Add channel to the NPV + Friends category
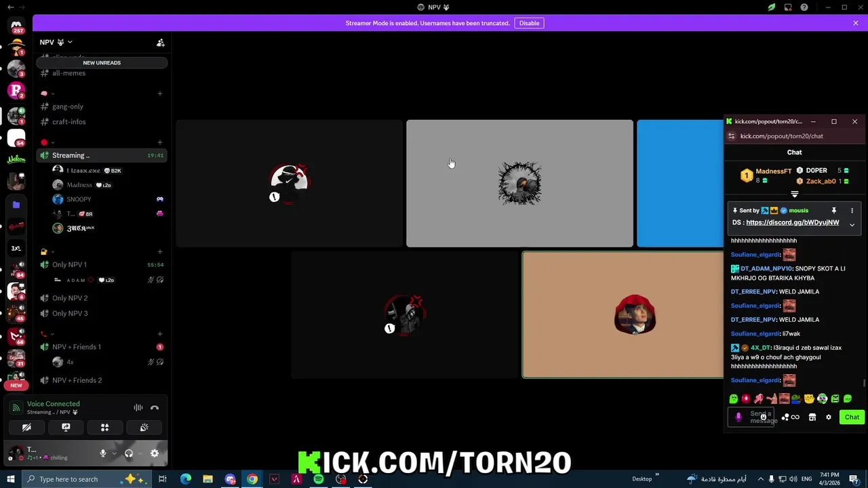The height and width of the screenshot is (488, 868). pos(160,334)
